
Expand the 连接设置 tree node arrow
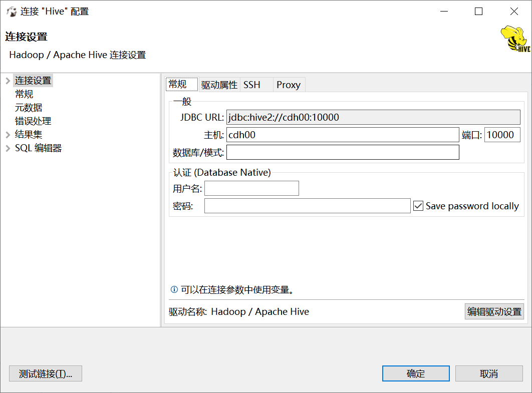(8, 81)
